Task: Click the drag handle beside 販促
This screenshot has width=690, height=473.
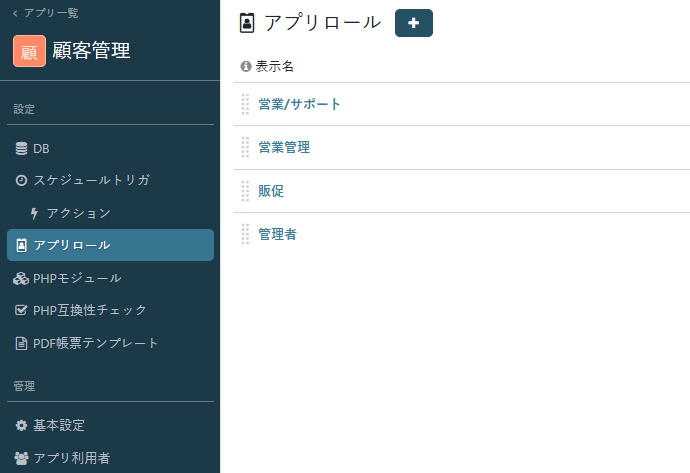Action: (x=245, y=191)
